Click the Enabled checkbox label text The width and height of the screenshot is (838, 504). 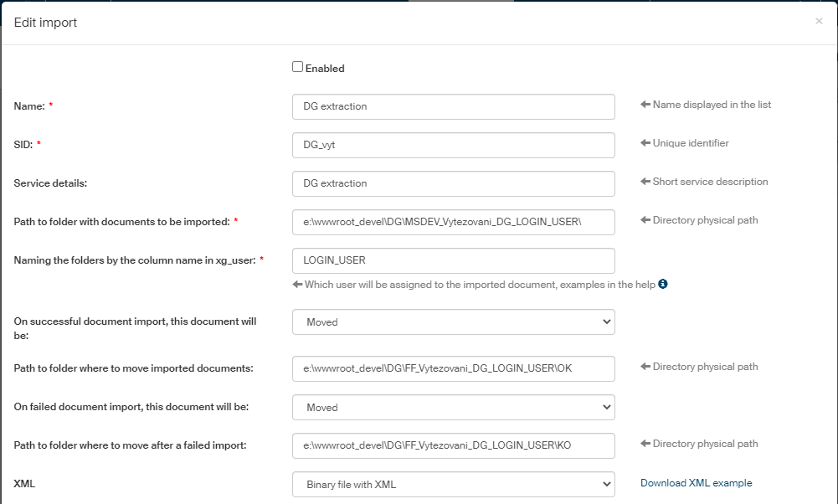coord(325,69)
